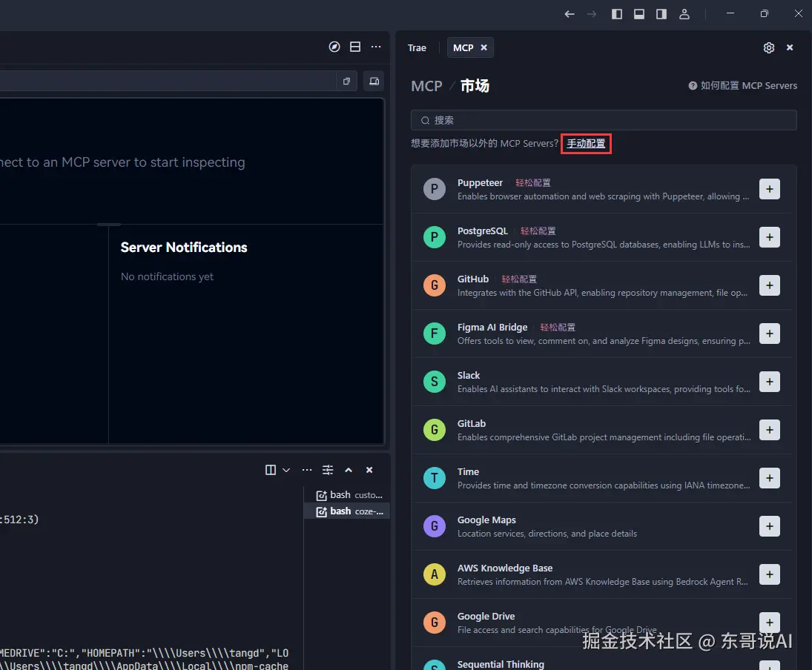This screenshot has height=670, width=812.
Task: Click the device preview icon by address bar
Action: click(x=374, y=82)
